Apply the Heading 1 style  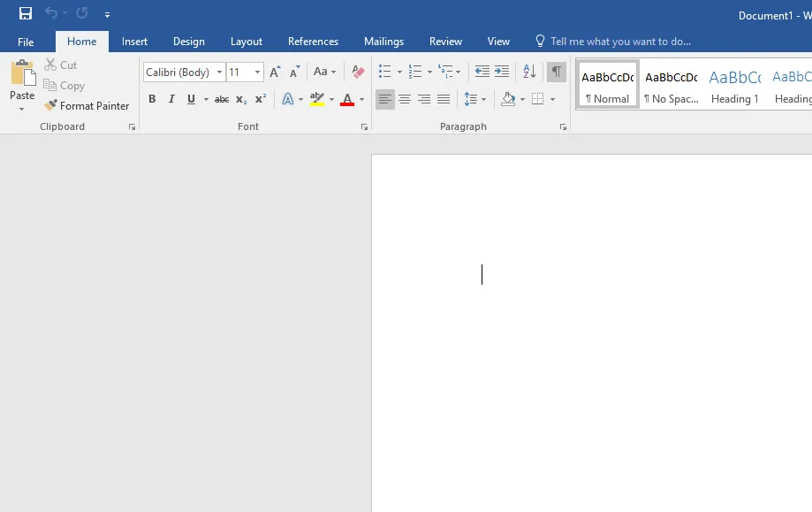[735, 85]
